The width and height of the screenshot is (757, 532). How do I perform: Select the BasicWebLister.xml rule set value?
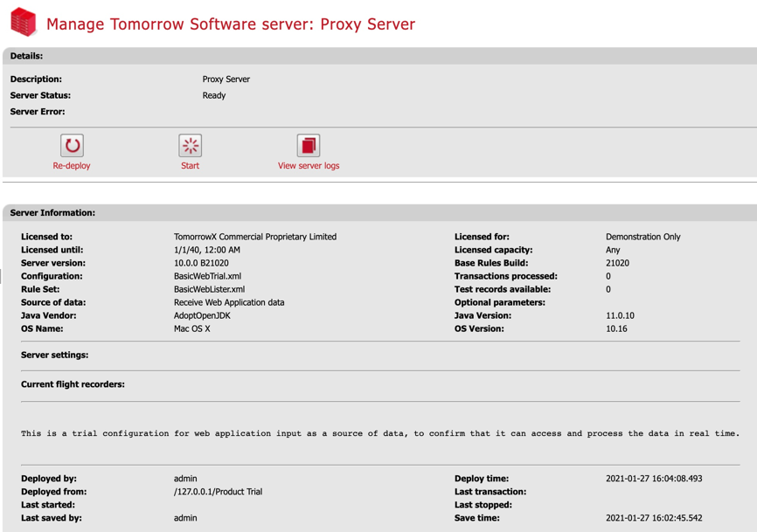point(209,289)
